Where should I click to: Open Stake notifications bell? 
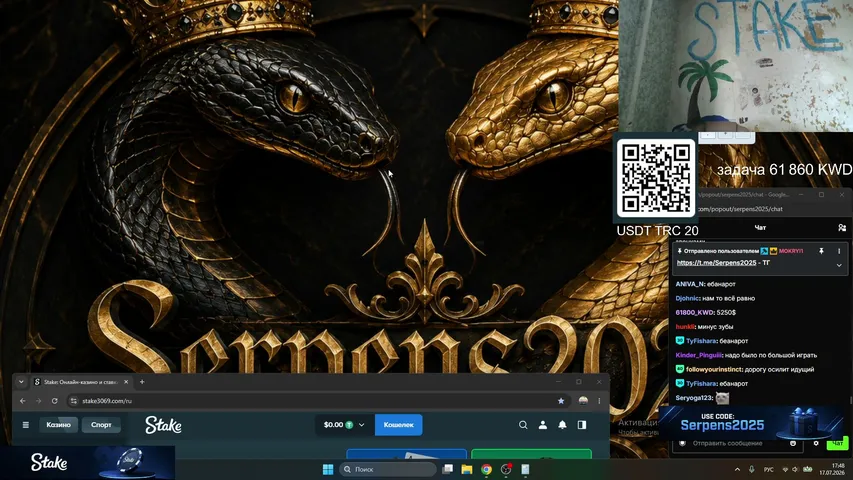[x=563, y=425]
